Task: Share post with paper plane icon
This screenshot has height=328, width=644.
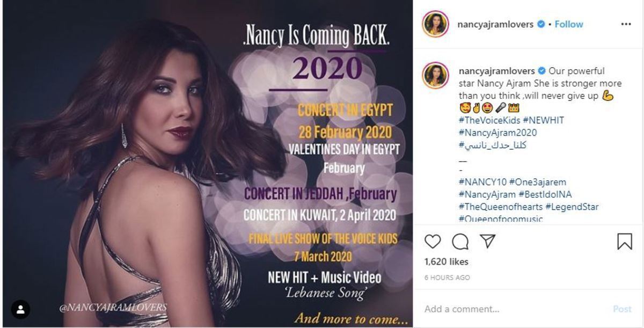Action: point(487,241)
